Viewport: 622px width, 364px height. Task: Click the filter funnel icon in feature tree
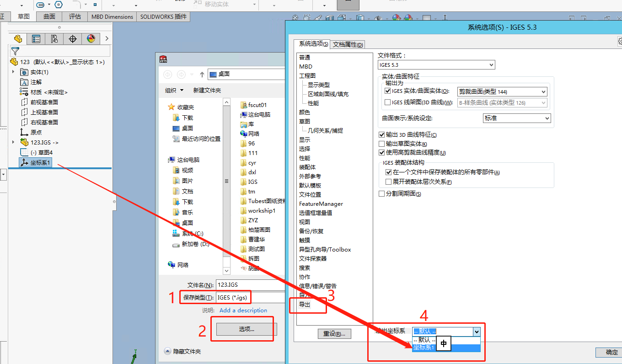(x=15, y=51)
